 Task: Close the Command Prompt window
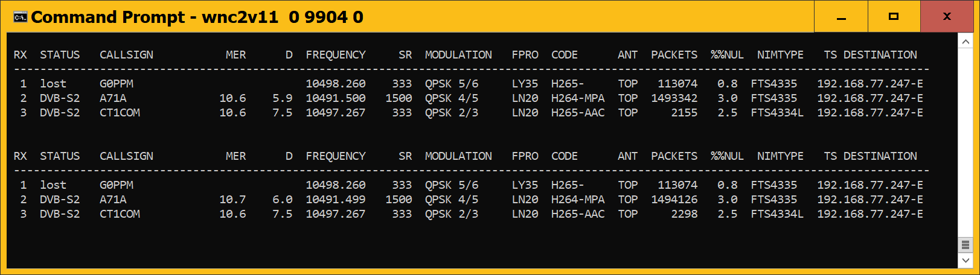point(947,17)
